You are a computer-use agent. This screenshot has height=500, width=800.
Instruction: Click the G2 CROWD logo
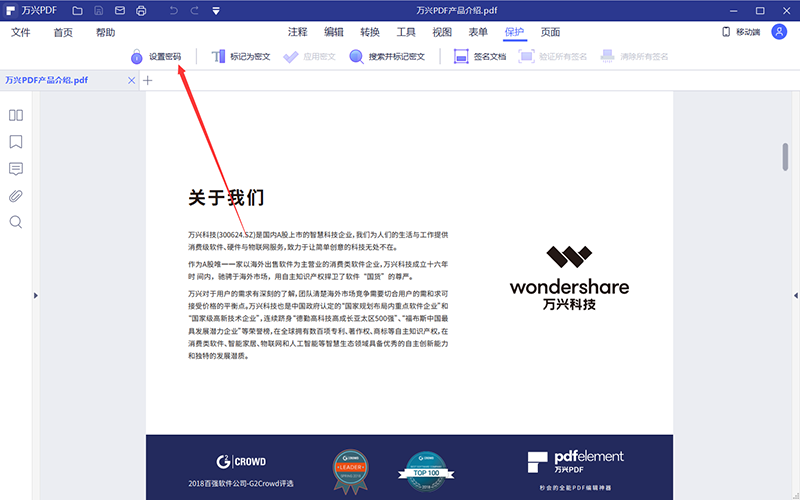click(241, 462)
